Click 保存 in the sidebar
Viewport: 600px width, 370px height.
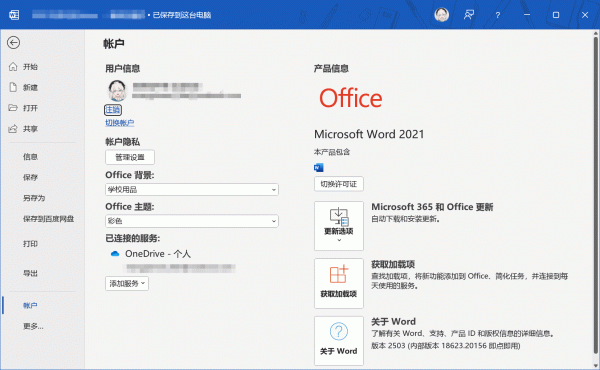[30, 178]
